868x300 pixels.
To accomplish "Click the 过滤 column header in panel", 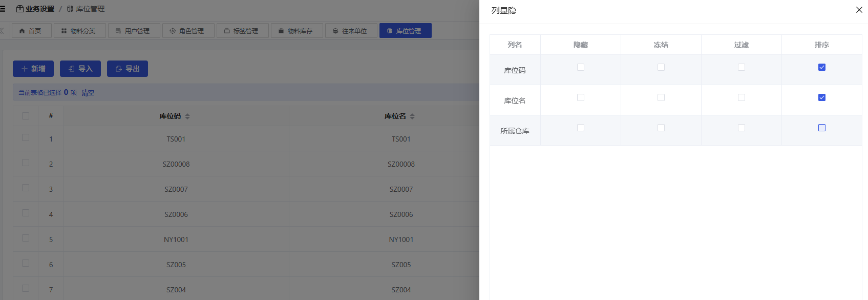I will (742, 45).
